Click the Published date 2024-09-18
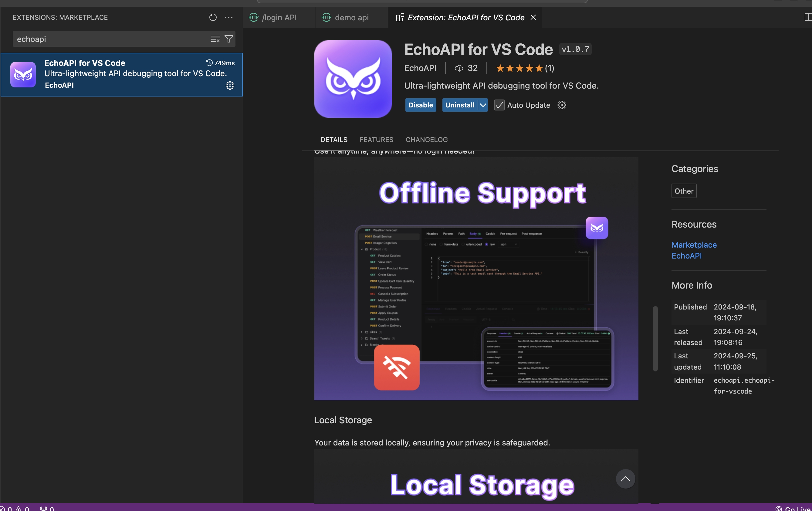Screen dimensions: 812x511 click(x=735, y=312)
